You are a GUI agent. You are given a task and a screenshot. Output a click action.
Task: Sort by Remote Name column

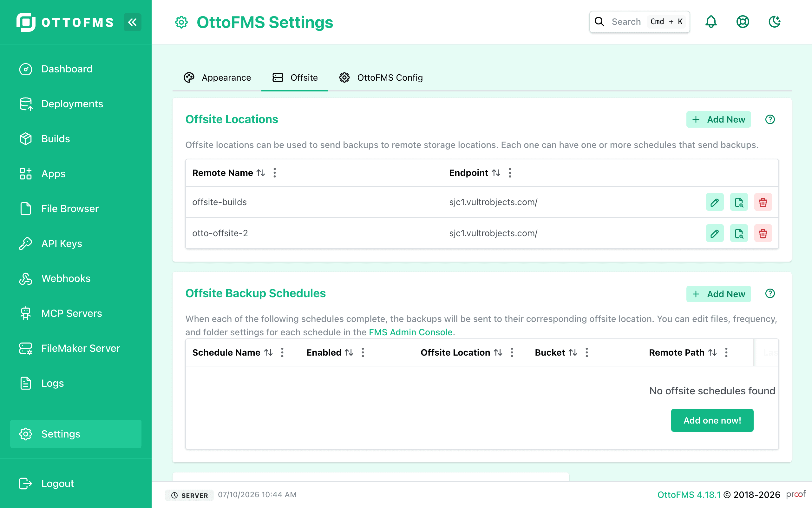coord(261,173)
